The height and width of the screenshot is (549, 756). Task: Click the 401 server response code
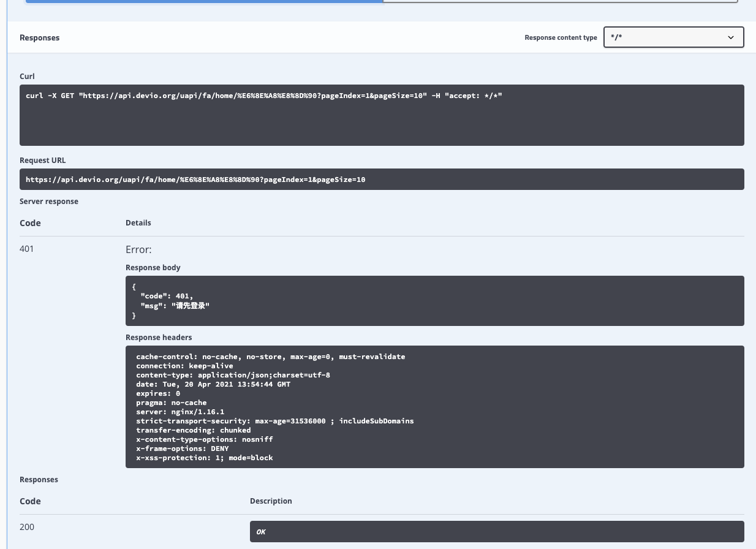tap(27, 249)
